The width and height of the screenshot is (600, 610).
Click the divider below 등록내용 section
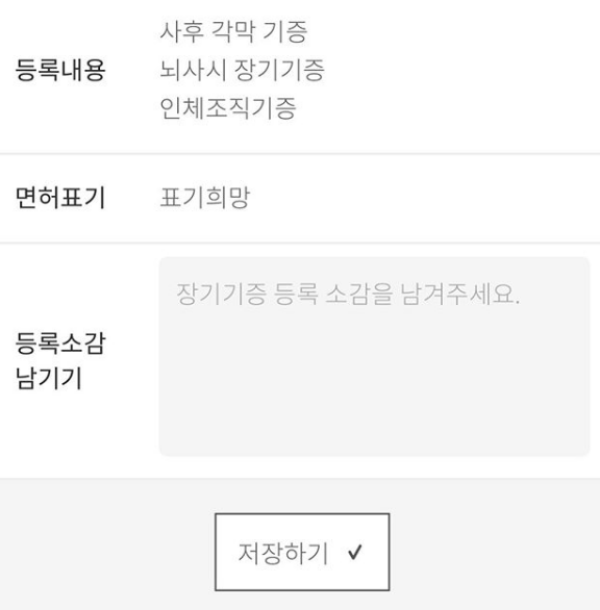(300, 154)
